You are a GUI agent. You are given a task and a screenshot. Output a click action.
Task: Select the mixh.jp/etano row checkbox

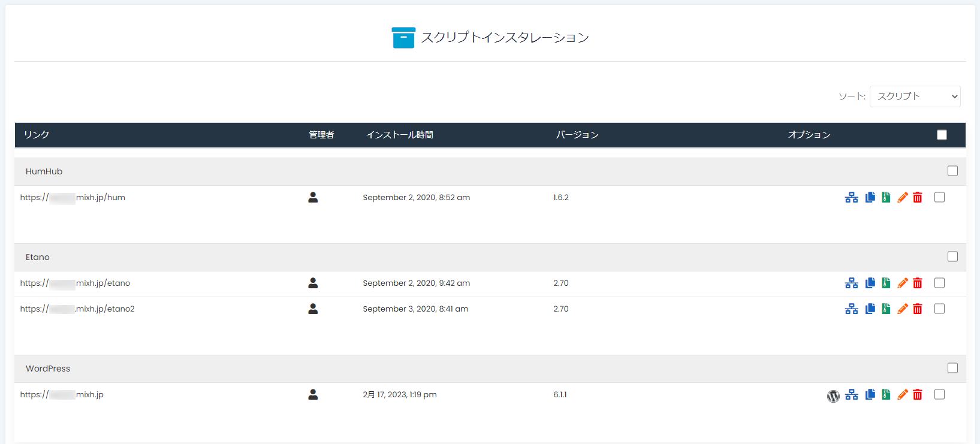(x=939, y=283)
